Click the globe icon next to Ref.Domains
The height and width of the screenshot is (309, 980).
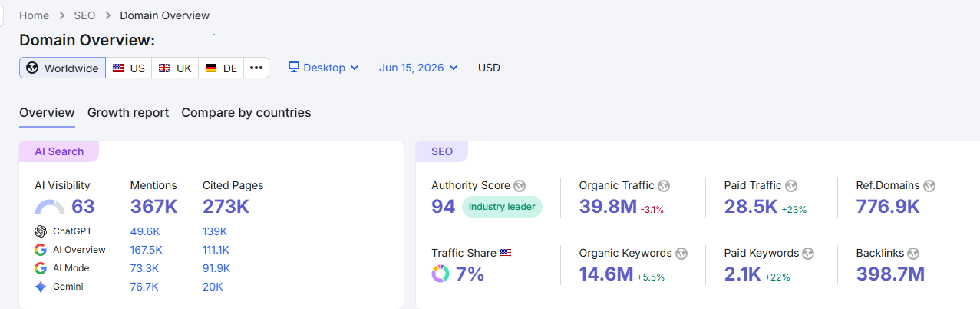pyautogui.click(x=929, y=185)
